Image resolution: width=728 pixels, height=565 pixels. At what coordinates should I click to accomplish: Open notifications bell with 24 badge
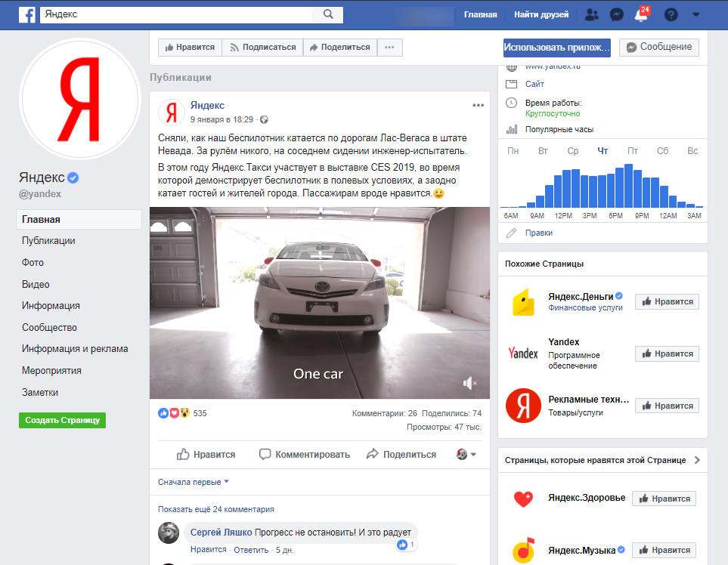[642, 14]
